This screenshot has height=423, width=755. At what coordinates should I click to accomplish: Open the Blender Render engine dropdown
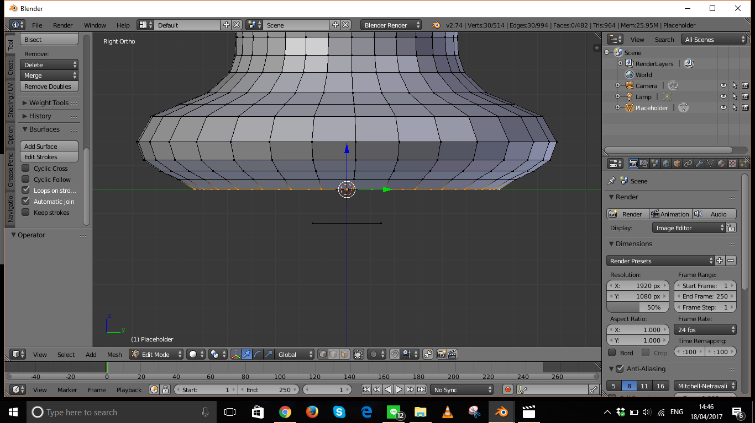pos(391,25)
